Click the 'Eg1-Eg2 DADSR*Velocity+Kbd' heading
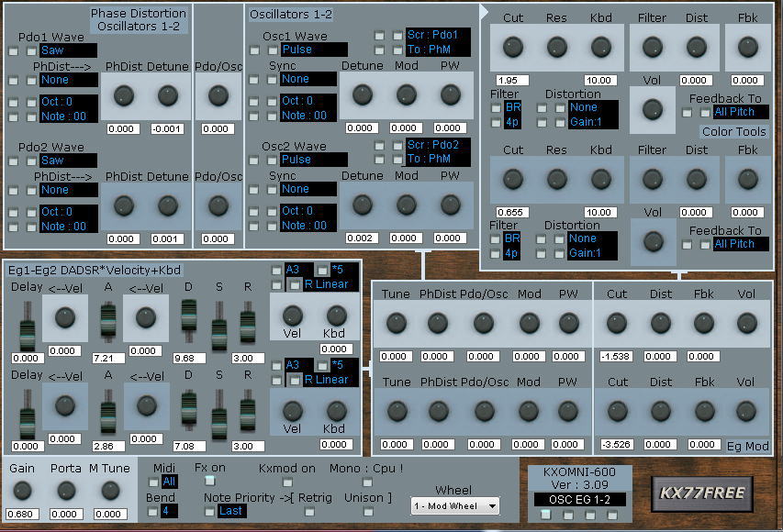The width and height of the screenshot is (783, 532). pyautogui.click(x=95, y=271)
